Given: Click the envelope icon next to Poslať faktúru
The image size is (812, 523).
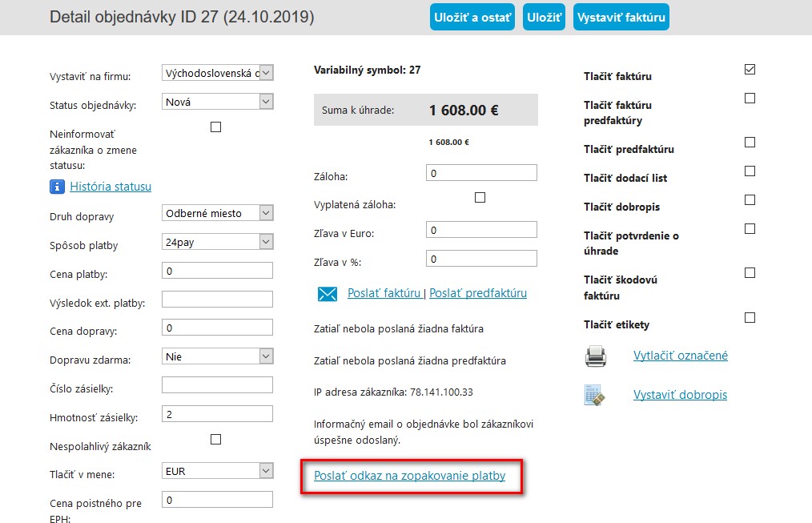Looking at the screenshot, I should coord(328,294).
